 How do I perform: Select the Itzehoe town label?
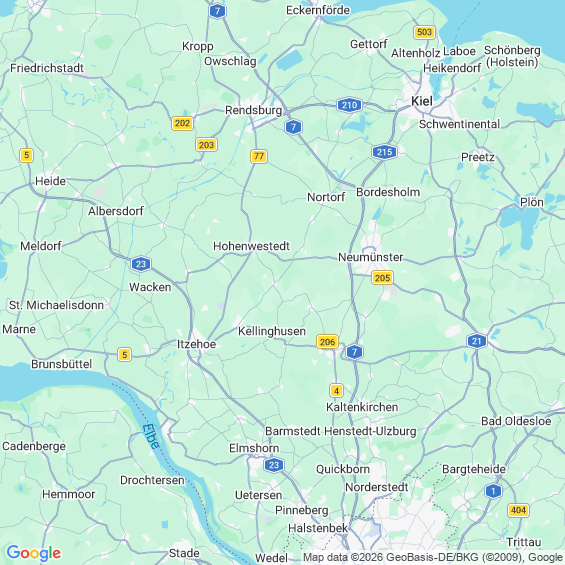point(196,344)
